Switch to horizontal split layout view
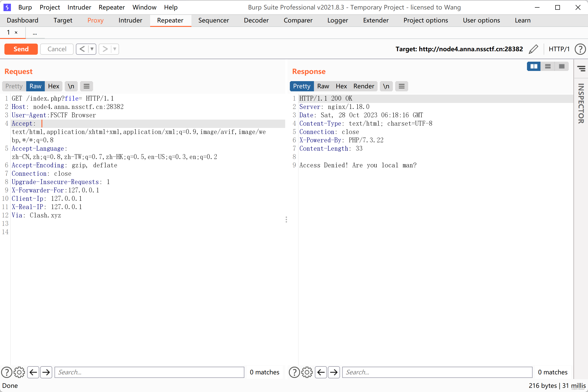588x392 pixels. pos(548,66)
